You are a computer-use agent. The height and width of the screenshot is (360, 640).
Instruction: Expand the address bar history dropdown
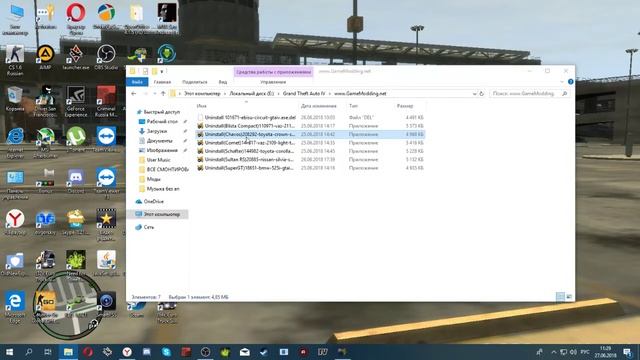coord(474,93)
